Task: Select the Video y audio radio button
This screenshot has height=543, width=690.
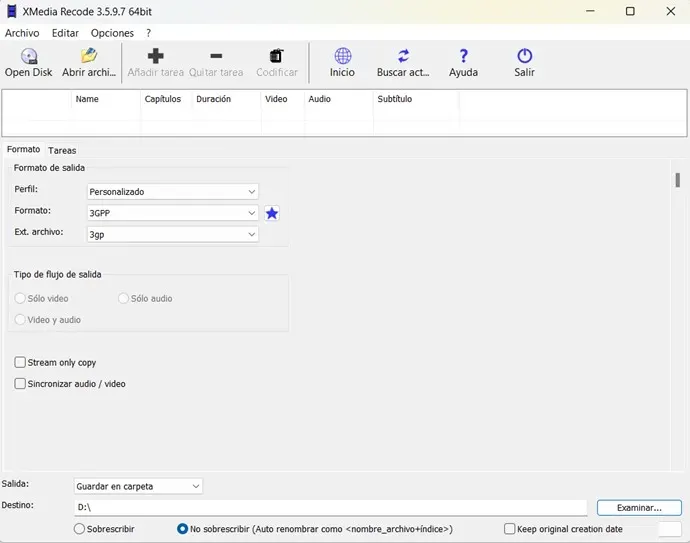Action: 20,319
